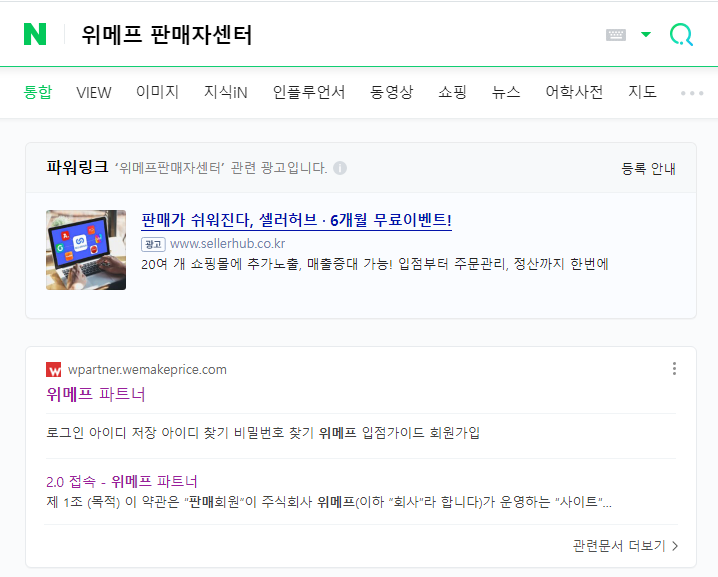Switch to the 쇼핑 tab
The width and height of the screenshot is (718, 577).
tap(452, 92)
